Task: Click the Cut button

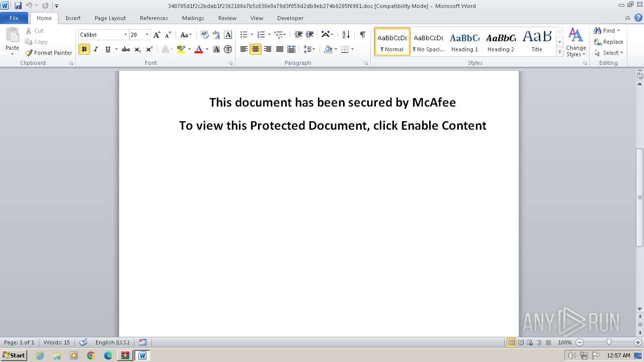Action: (x=35, y=31)
